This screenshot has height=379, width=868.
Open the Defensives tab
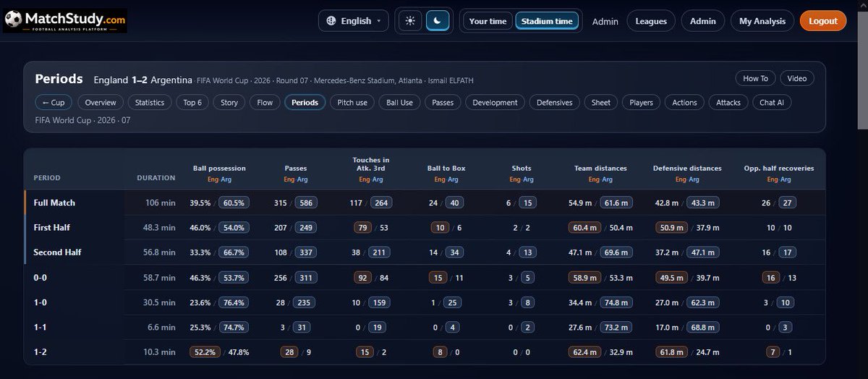(x=555, y=103)
